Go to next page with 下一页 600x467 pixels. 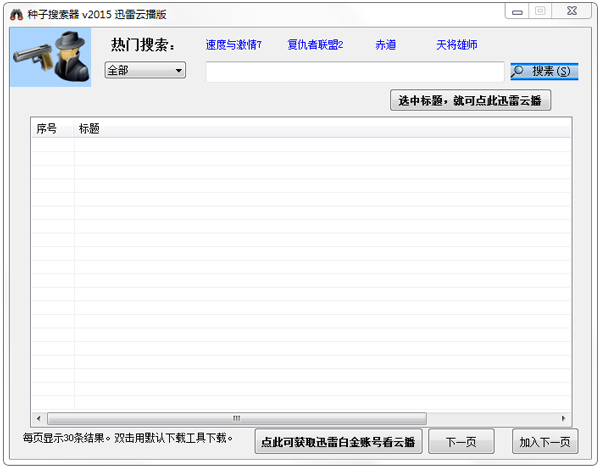click(461, 442)
